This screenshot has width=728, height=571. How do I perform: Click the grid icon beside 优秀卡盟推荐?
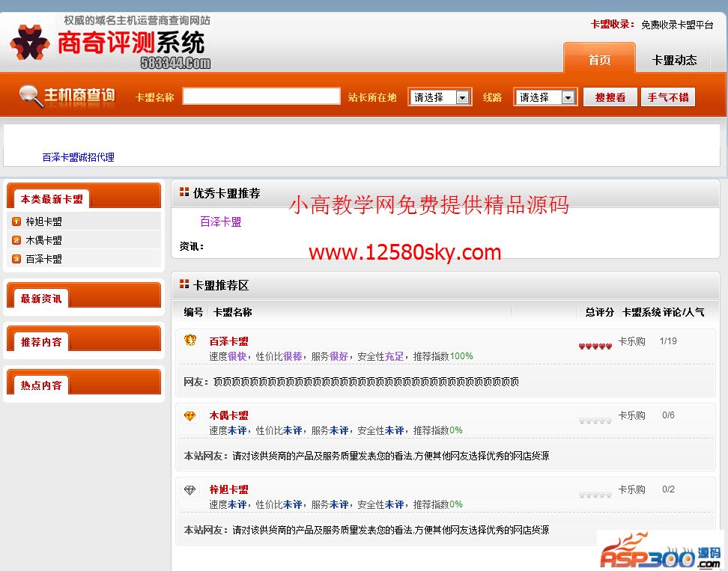tap(184, 192)
